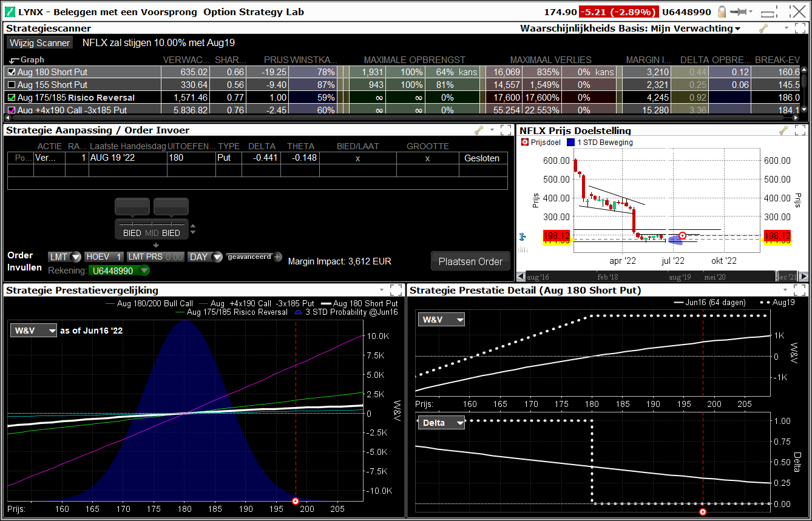This screenshot has height=521, width=812.
Task: Click red price marker below Delta chart
Action: (703, 512)
